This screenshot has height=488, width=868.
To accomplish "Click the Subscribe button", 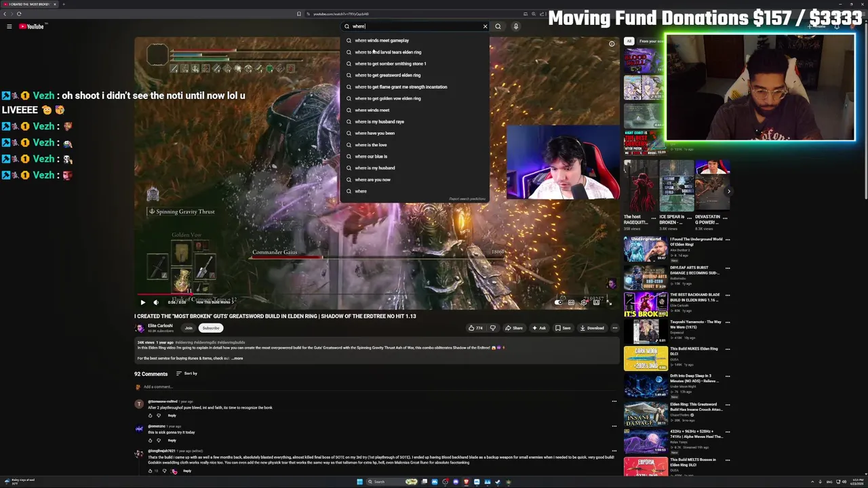I will click(211, 328).
